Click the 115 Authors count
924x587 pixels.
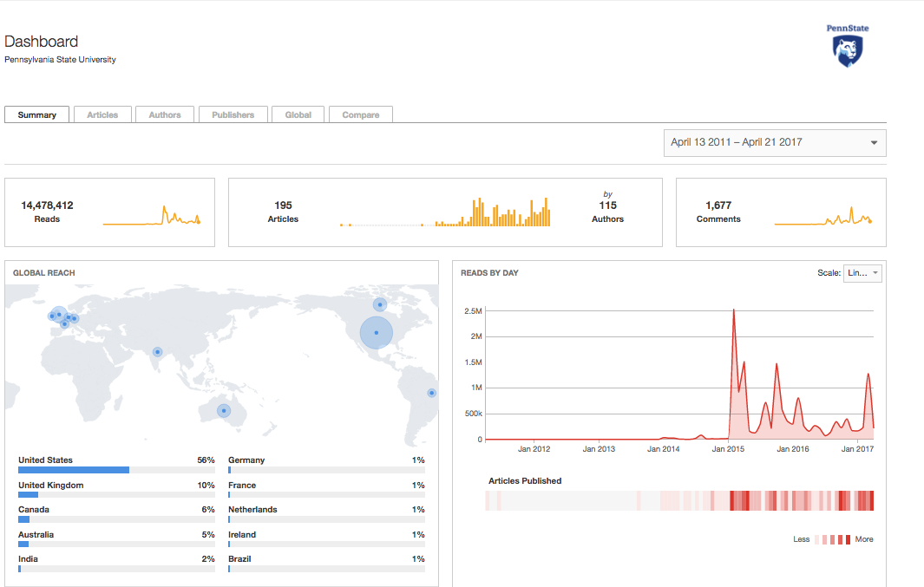pyautogui.click(x=607, y=205)
